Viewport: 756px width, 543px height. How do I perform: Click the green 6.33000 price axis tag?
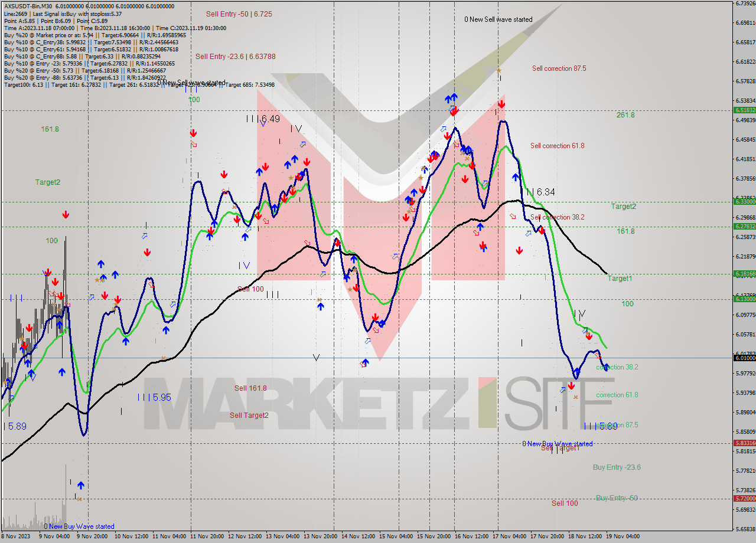pyautogui.click(x=744, y=201)
